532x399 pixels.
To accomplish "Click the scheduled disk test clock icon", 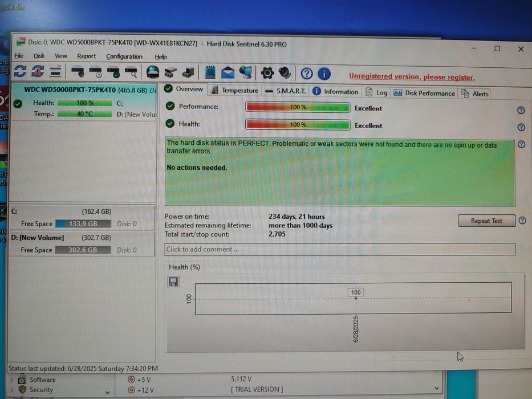I will (x=96, y=72).
